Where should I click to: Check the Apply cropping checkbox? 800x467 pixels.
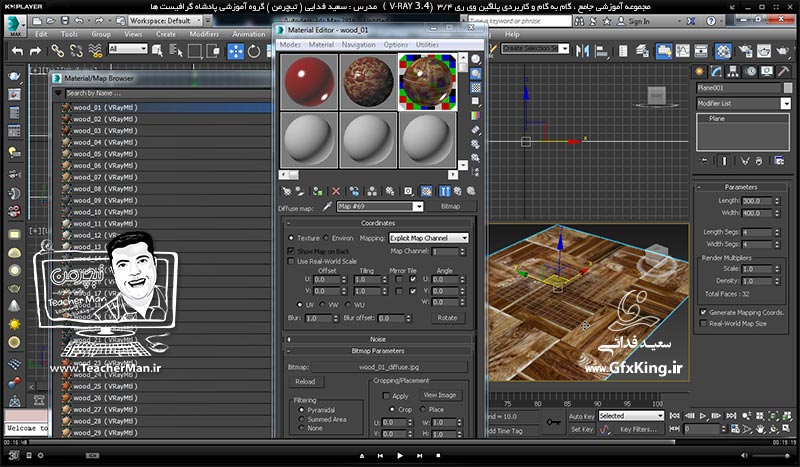(386, 396)
